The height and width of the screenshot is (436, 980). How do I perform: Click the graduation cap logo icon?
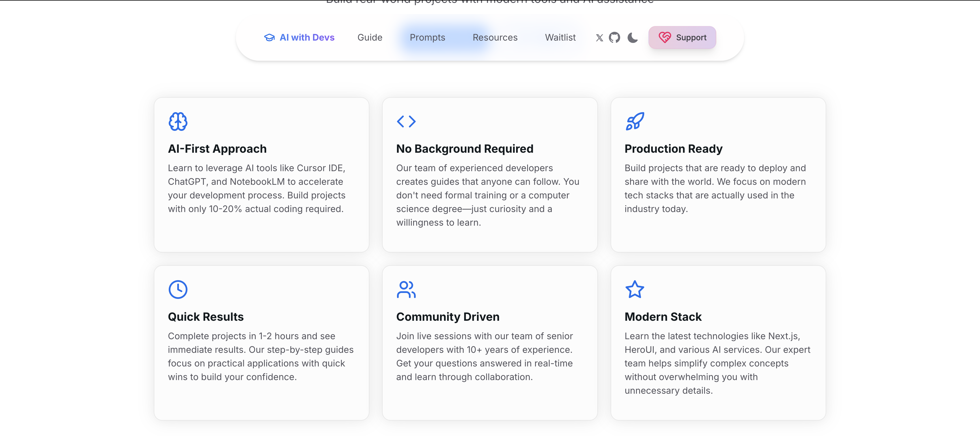click(x=269, y=37)
